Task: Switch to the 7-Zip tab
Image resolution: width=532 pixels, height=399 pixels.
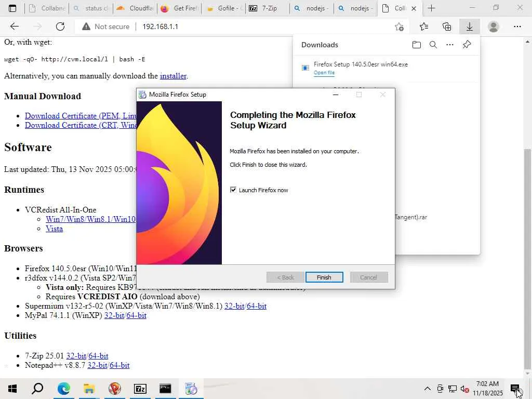Action: click(x=268, y=8)
